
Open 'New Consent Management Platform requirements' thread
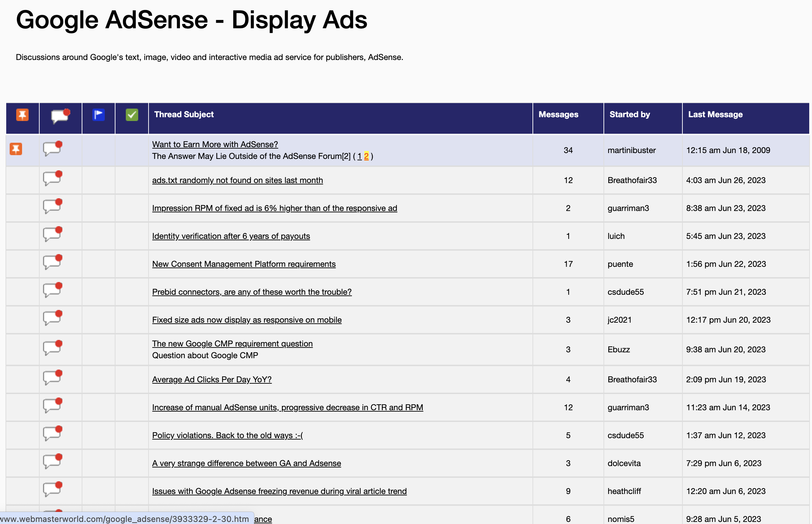pyautogui.click(x=244, y=264)
